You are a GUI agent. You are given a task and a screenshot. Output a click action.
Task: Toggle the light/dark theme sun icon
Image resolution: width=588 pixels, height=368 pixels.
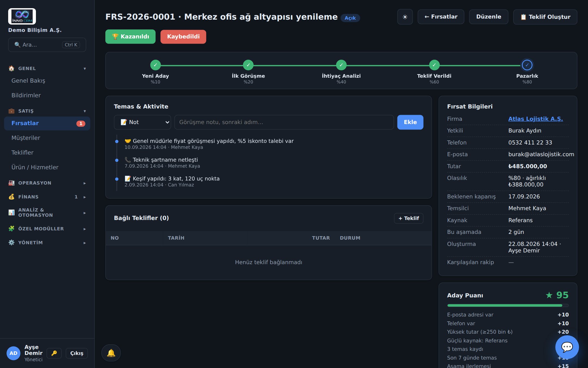(405, 17)
